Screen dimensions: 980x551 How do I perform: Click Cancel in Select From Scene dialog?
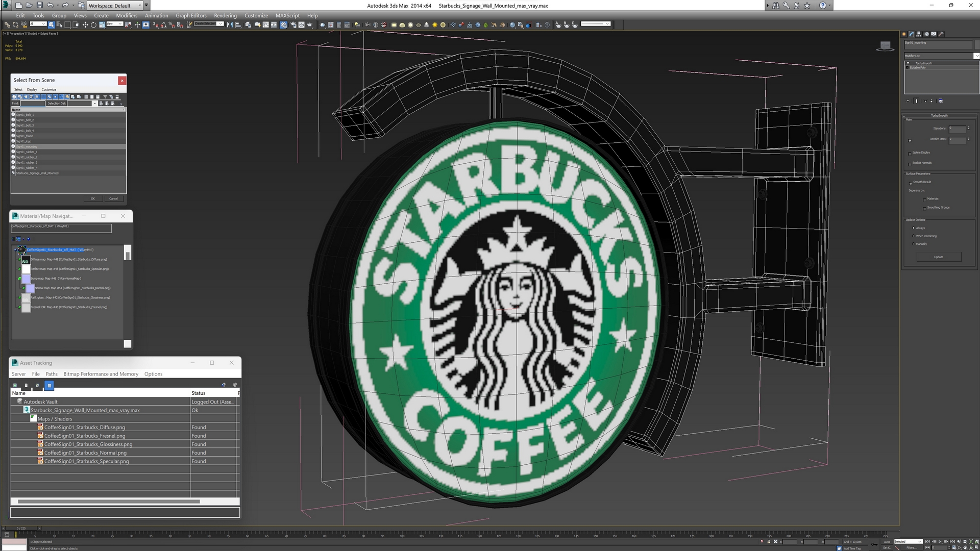click(x=113, y=198)
